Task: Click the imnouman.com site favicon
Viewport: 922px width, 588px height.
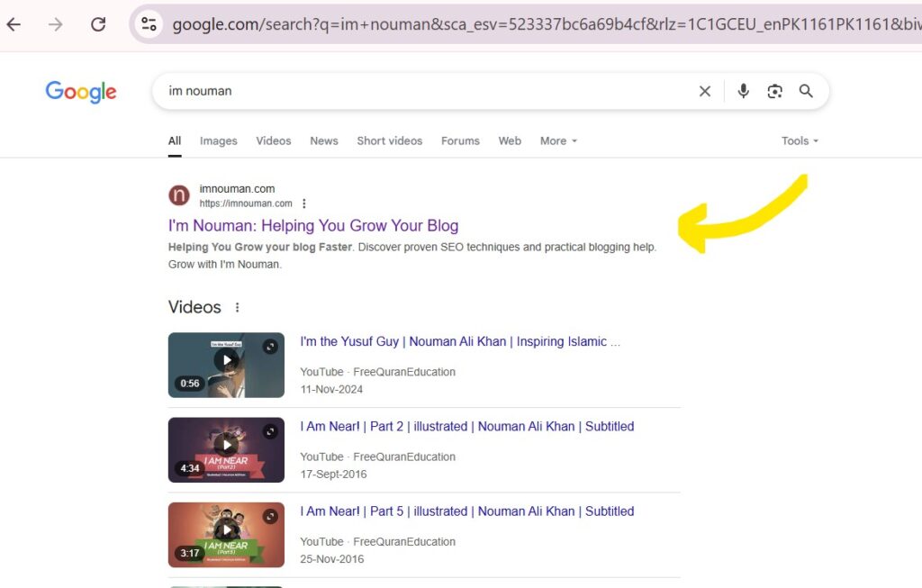Action: (x=179, y=195)
